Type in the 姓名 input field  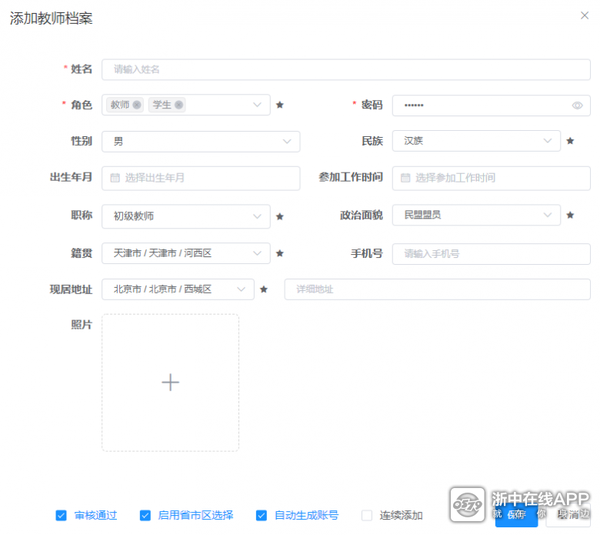point(345,69)
